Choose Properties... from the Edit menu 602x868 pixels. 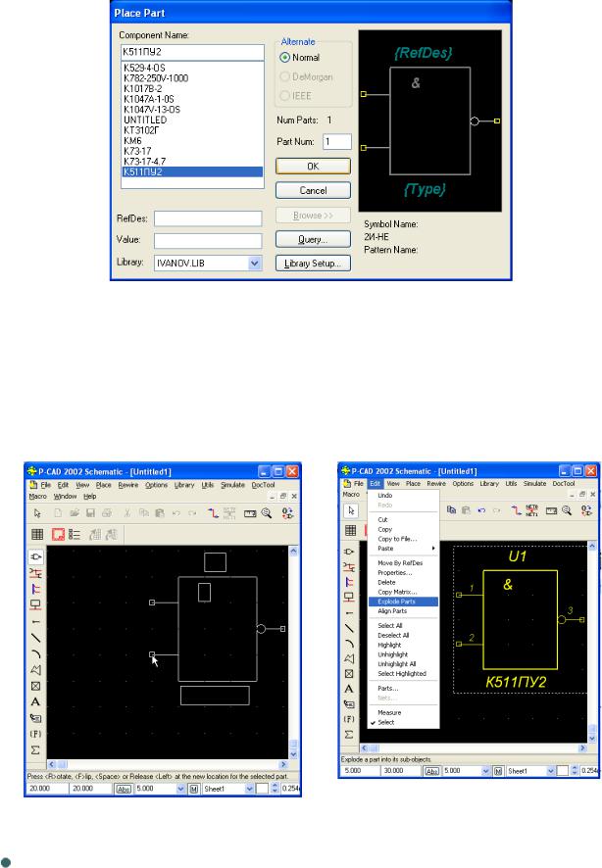pos(403,572)
